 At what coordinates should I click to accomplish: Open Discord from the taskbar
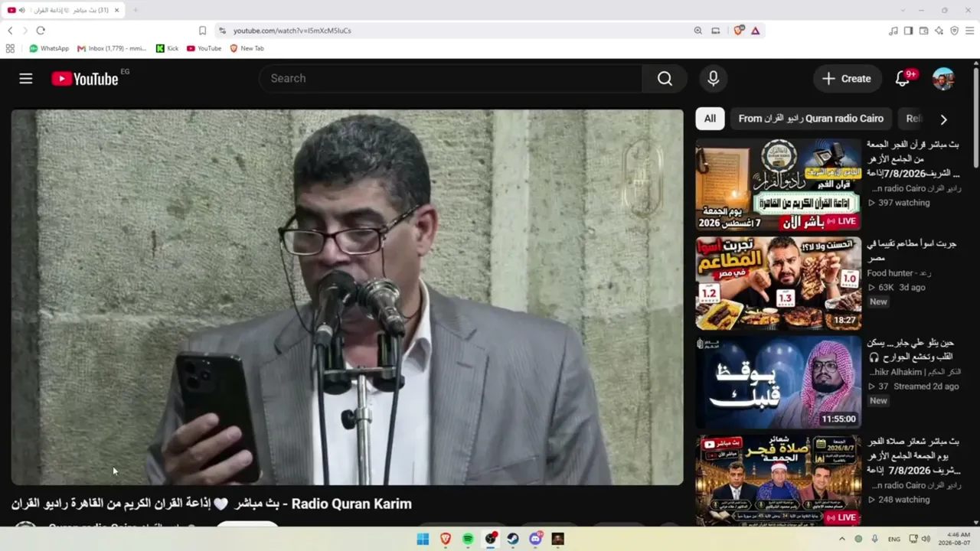tap(536, 539)
